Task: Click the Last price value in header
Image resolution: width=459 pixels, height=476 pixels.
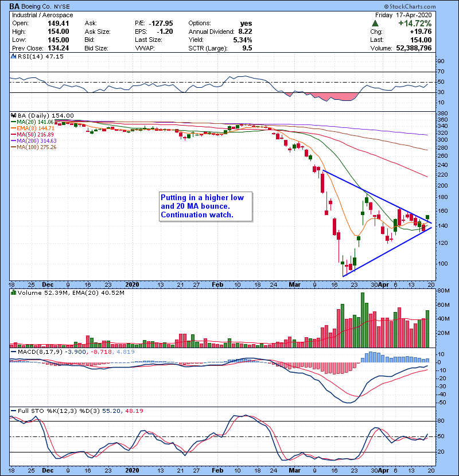Action: click(x=421, y=40)
